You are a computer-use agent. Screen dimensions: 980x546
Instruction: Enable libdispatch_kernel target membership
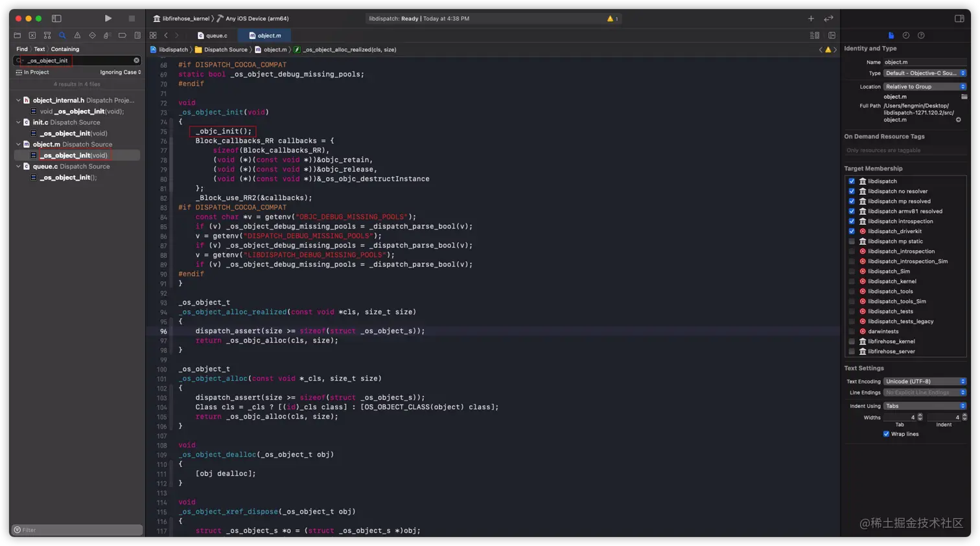(x=852, y=280)
